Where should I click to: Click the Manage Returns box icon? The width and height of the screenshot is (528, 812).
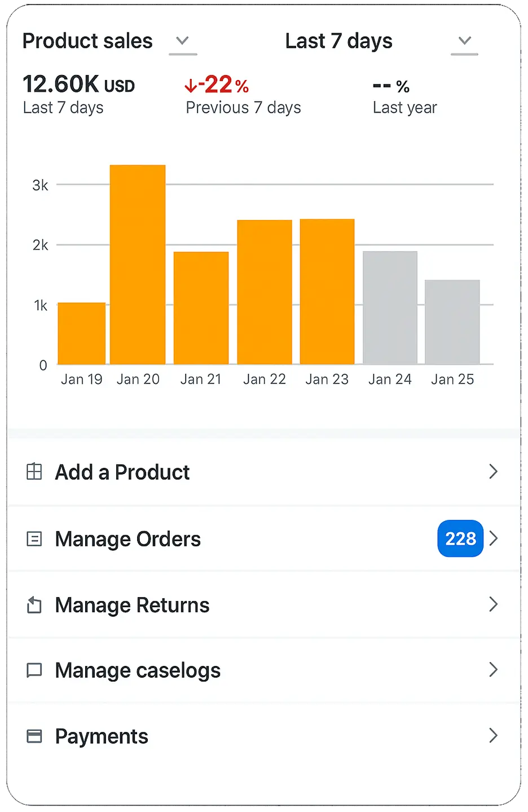pos(34,605)
